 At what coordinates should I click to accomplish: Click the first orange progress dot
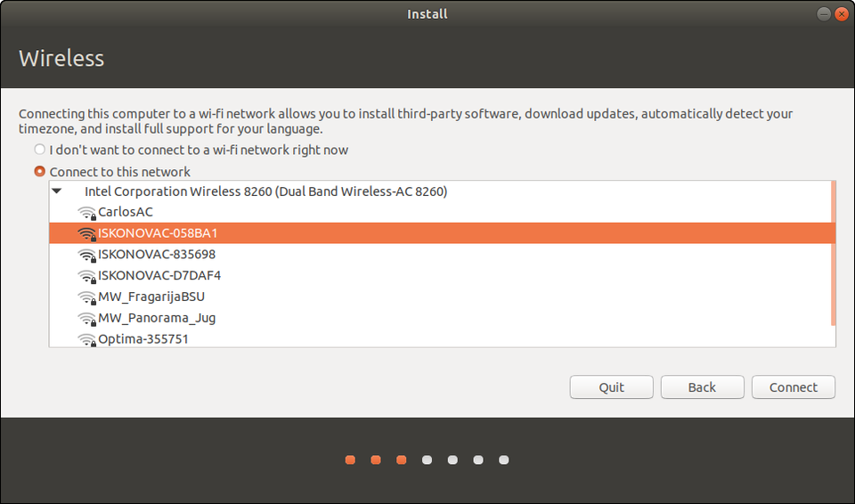coord(350,460)
